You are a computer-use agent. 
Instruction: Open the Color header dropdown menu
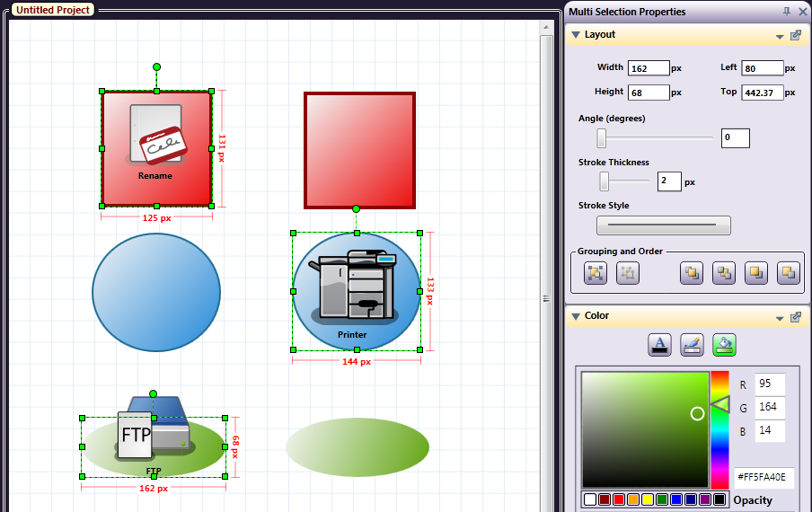point(781,318)
